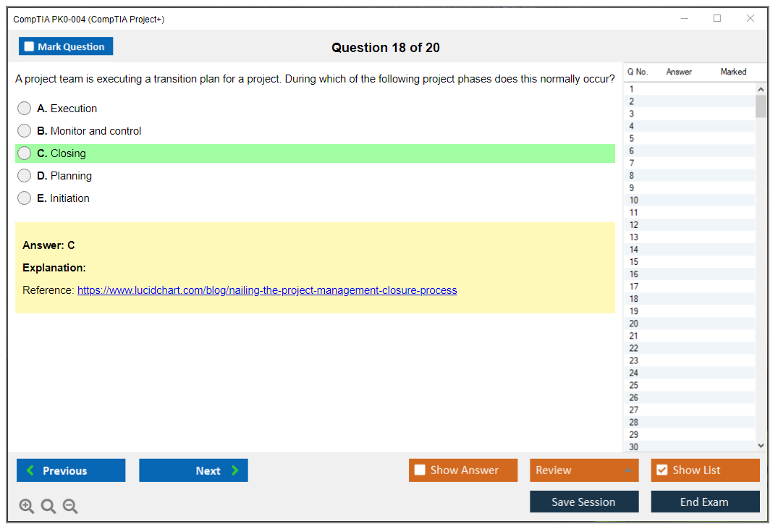The height and width of the screenshot is (532, 778).
Task: Pick answer D. Planning
Action: pyautogui.click(x=25, y=176)
